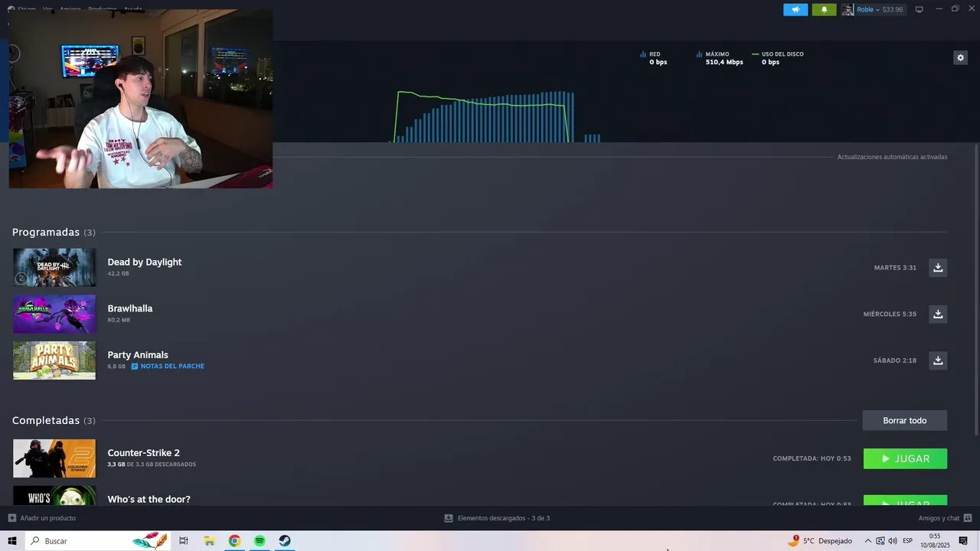This screenshot has height=551, width=980.
Task: Open the $33.96 wallet balance
Action: (893, 9)
